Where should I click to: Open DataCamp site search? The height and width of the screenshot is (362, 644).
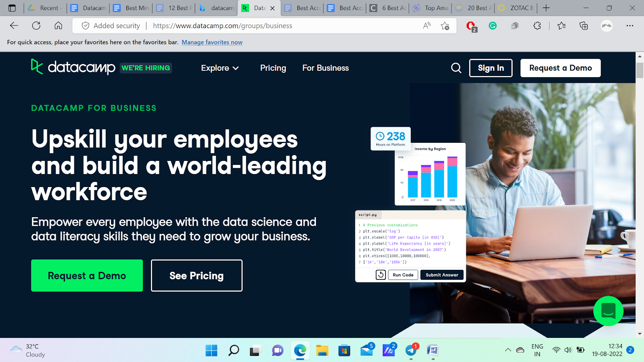coord(456,68)
